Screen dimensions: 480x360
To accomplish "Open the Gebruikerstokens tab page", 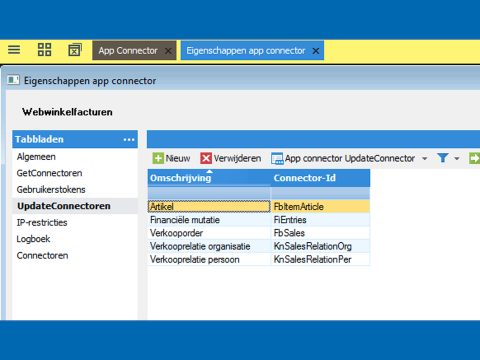I will [x=51, y=189].
